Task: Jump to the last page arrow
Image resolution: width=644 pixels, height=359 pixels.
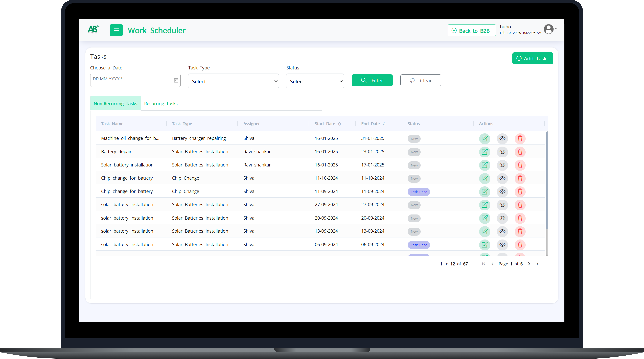Action: coord(538,264)
